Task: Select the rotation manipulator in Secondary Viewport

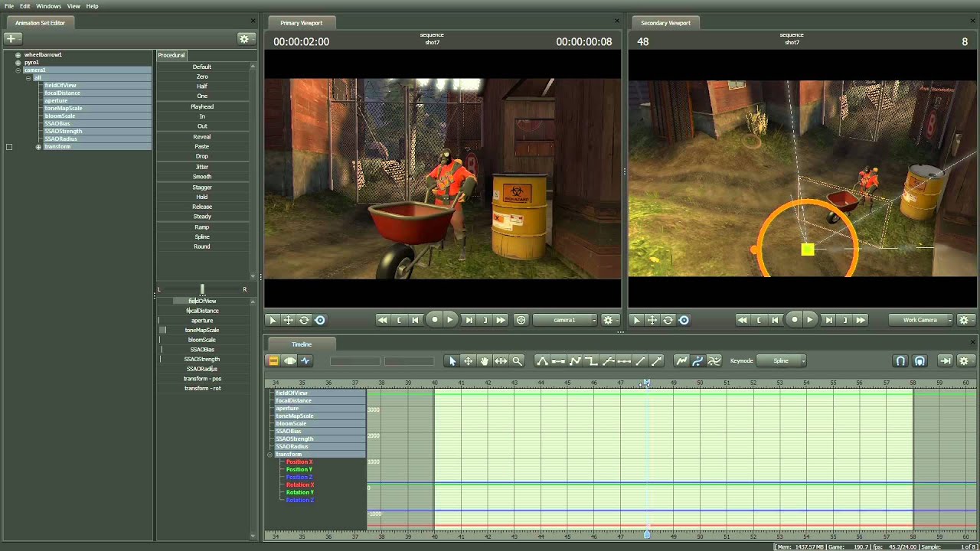Action: click(668, 320)
